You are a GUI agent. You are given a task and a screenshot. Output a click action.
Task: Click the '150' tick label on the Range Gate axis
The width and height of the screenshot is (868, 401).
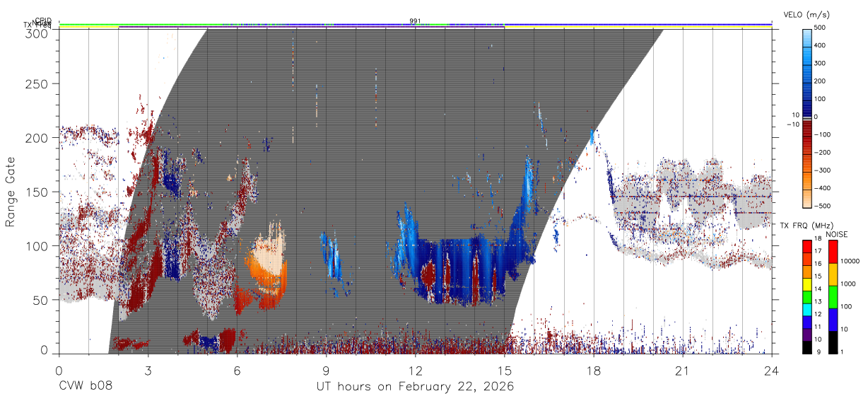pos(37,192)
